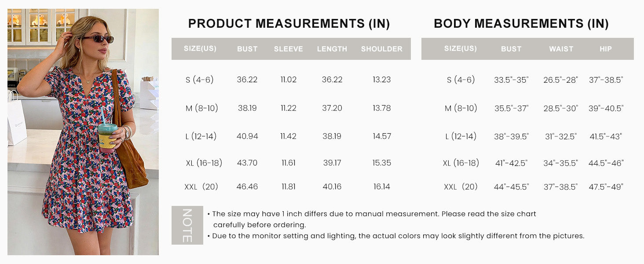
Task: Click the BUST column header in product table
Action: tap(247, 49)
